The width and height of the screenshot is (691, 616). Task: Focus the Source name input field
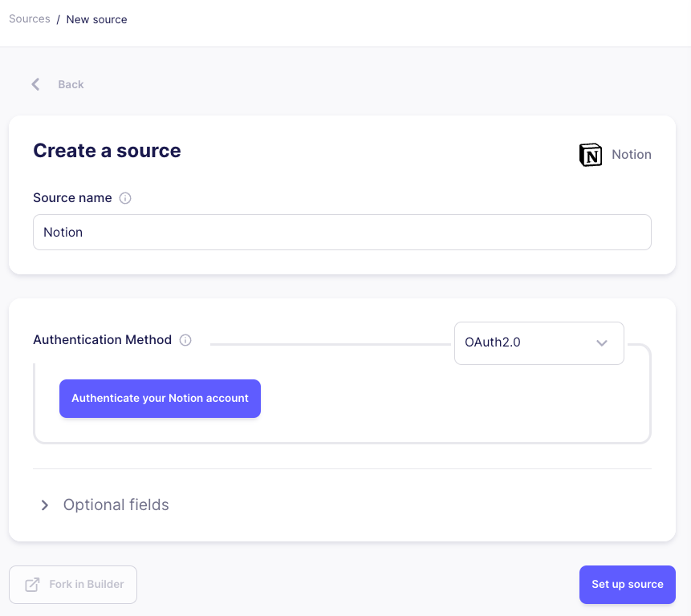pos(342,232)
